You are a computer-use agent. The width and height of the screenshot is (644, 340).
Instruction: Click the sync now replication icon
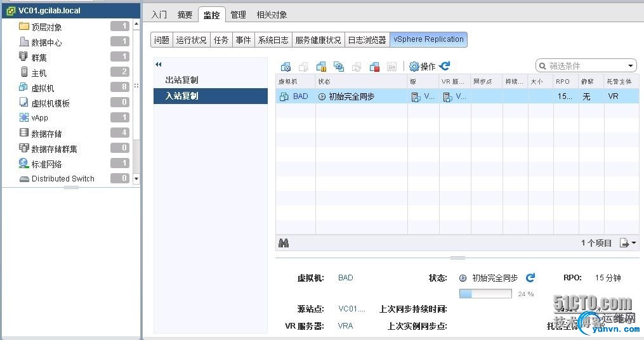tap(339, 67)
